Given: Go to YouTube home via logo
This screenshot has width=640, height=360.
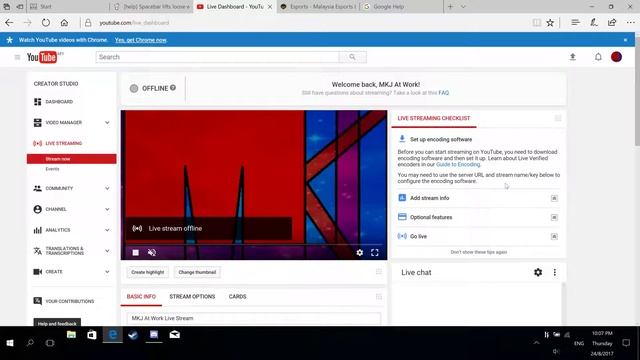Looking at the screenshot, I should 42,57.
